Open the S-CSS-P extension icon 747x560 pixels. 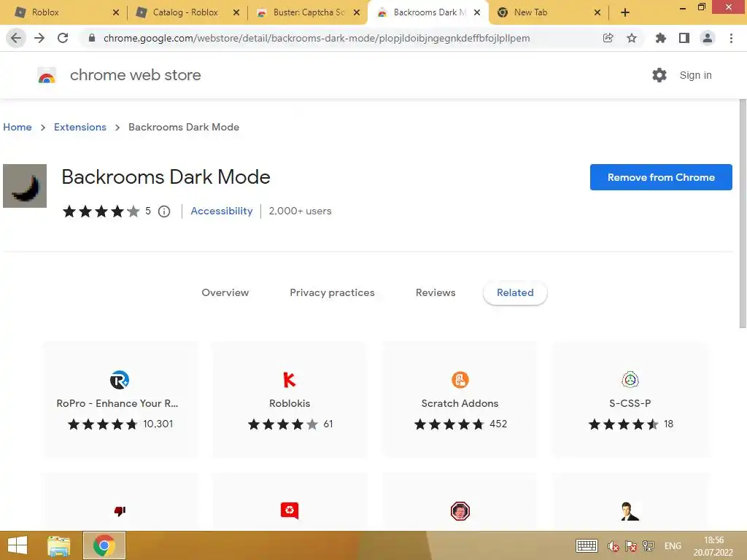(x=630, y=380)
